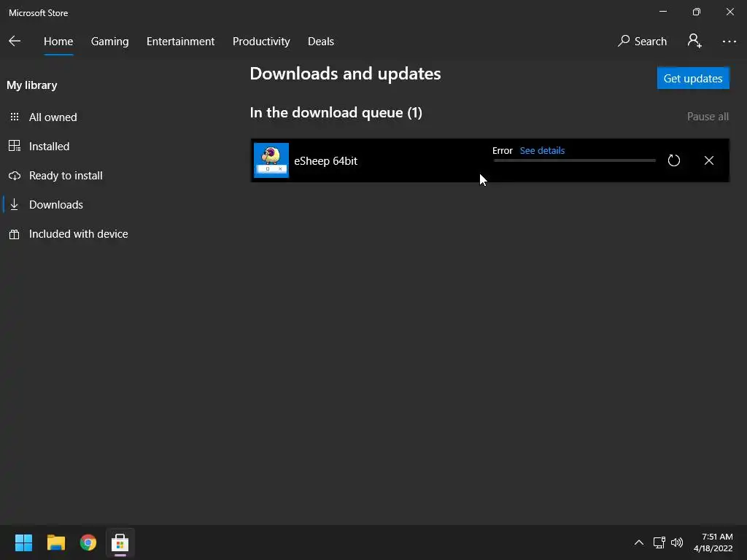747x560 pixels.
Task: Click the All owned grid icon
Action: [15, 117]
